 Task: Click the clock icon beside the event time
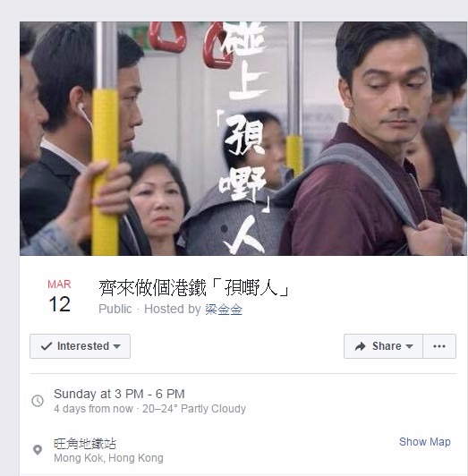pyautogui.click(x=38, y=401)
